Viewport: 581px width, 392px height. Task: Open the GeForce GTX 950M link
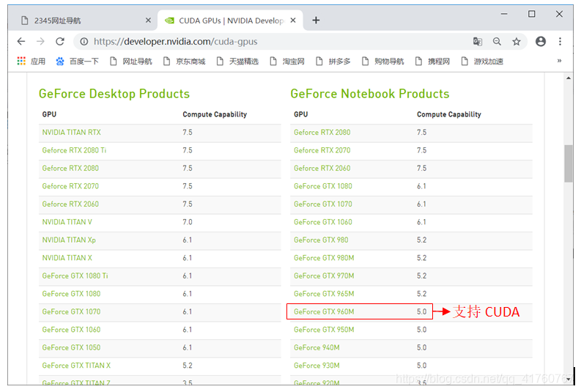324,330
